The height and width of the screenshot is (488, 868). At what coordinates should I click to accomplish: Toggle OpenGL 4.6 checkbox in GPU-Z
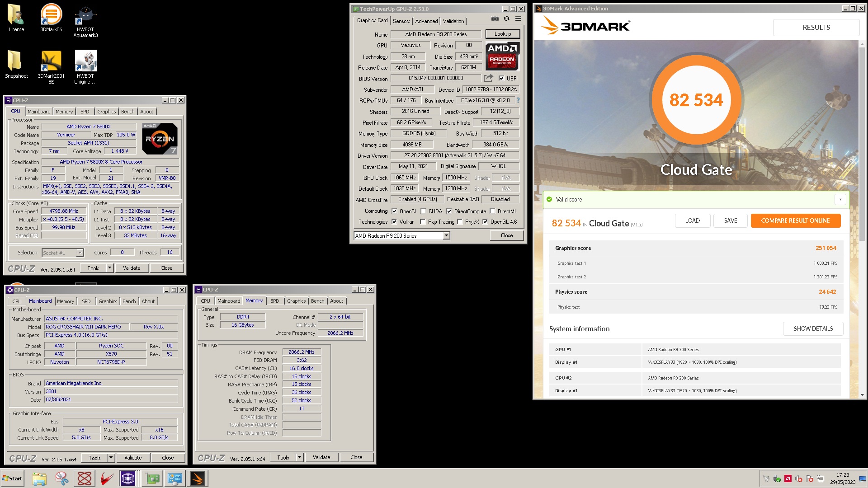pos(485,221)
